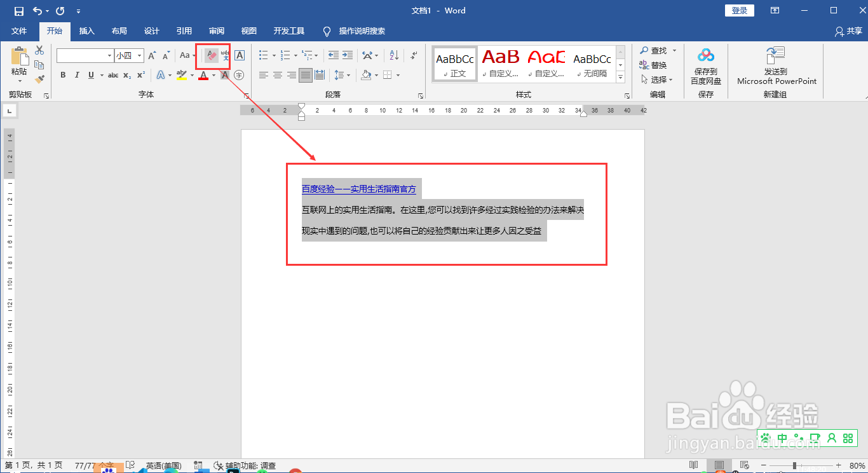This screenshot has width=868, height=473.
Task: Align text left
Action: (264, 75)
